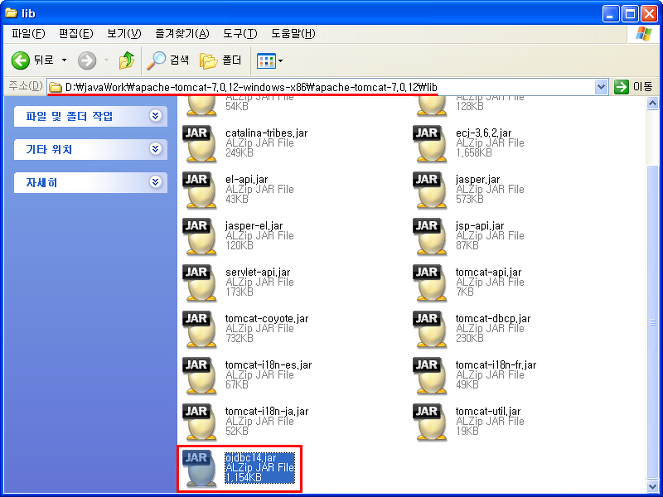Image resolution: width=663 pixels, height=497 pixels.
Task: Expand the address bar dropdown list
Action: click(601, 87)
